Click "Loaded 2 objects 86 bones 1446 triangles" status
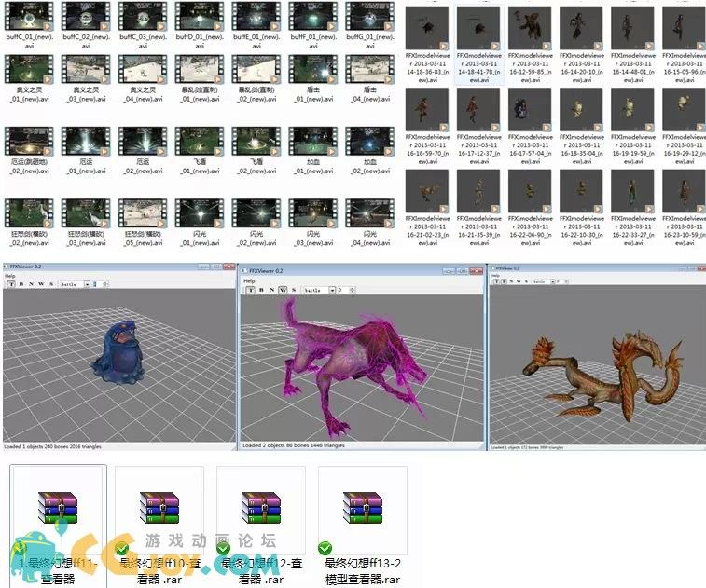706x588 pixels. pyautogui.click(x=294, y=445)
